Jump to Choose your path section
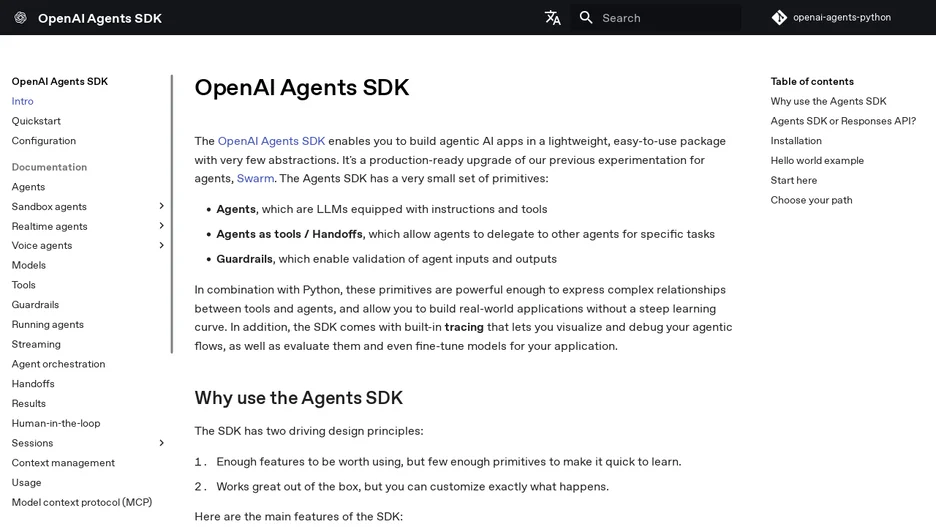 click(x=811, y=200)
